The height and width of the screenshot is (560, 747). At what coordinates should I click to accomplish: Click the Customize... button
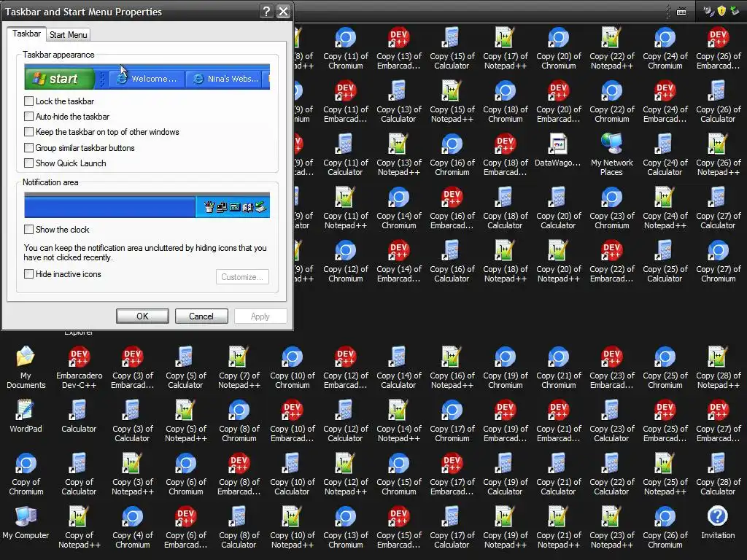(242, 276)
